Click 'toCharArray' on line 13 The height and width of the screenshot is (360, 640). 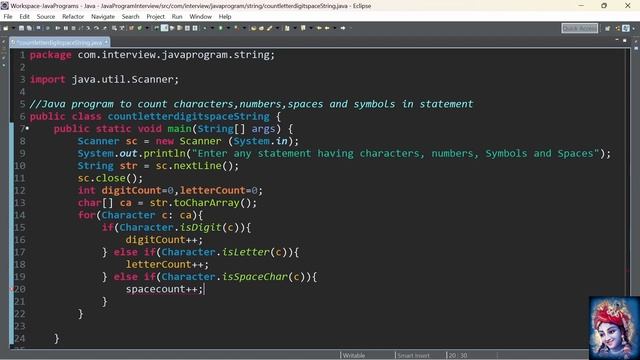(x=206, y=203)
